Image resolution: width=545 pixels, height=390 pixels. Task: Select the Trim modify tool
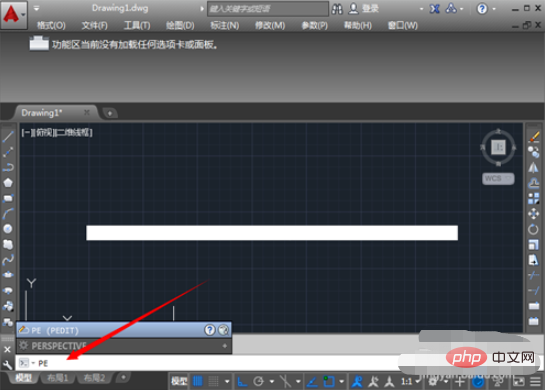(534, 275)
